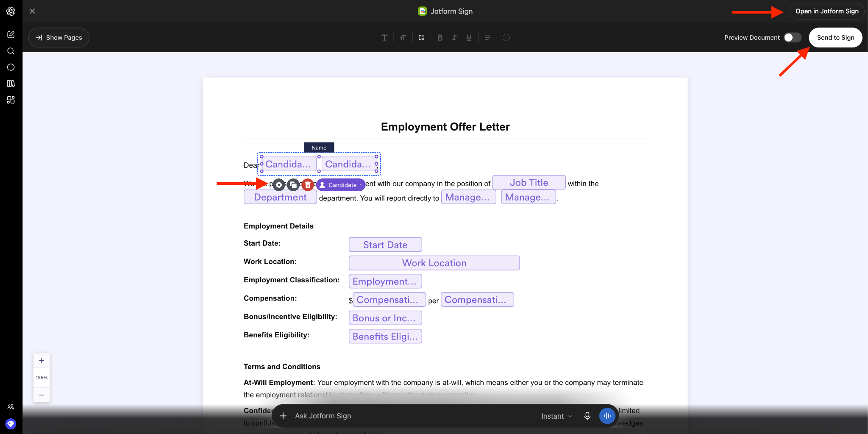Image resolution: width=868 pixels, height=434 pixels.
Task: Open the Name field settings gear icon
Action: [279, 185]
